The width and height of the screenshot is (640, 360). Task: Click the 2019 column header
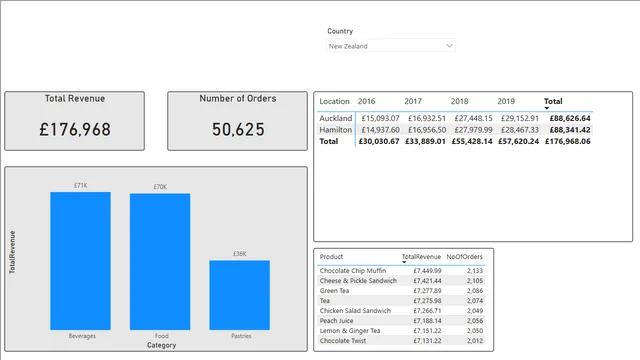click(506, 101)
